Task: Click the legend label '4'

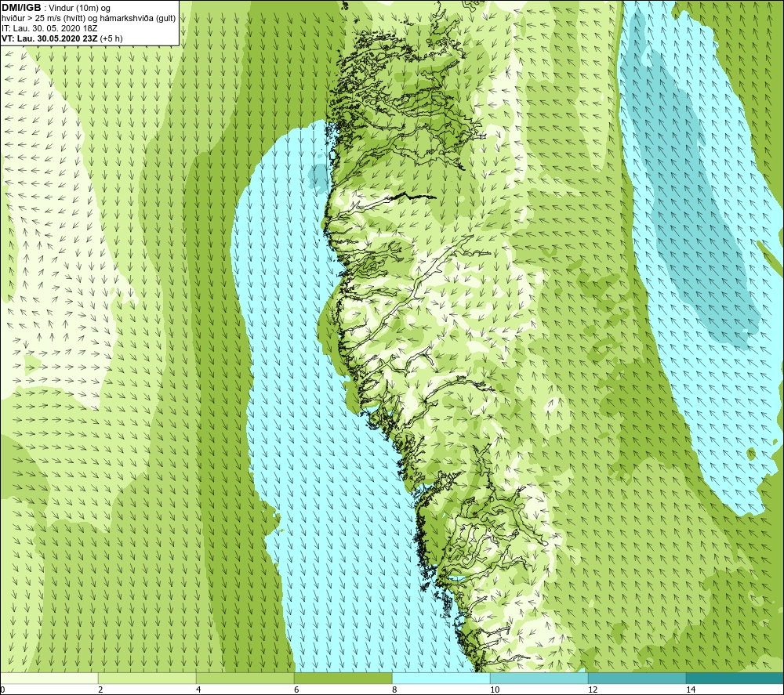Action: [198, 690]
